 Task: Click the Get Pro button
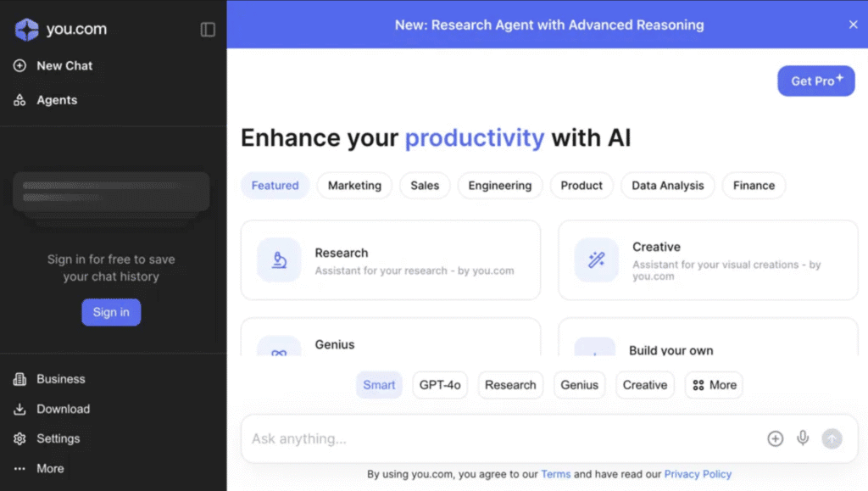tap(815, 81)
